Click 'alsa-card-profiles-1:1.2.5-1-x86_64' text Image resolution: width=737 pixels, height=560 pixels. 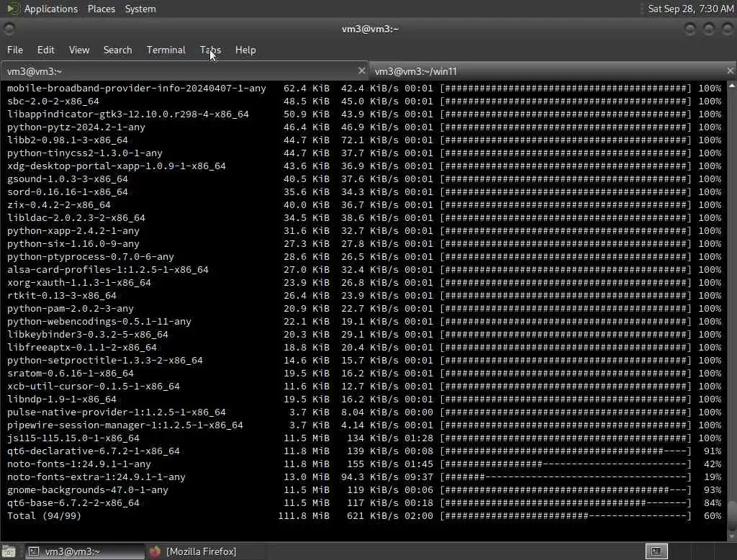[108, 270]
